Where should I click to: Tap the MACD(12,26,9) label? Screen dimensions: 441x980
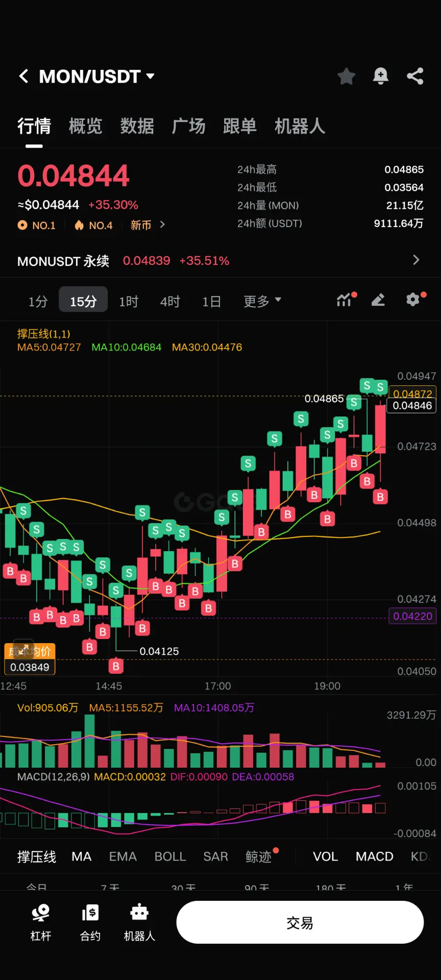point(54,777)
